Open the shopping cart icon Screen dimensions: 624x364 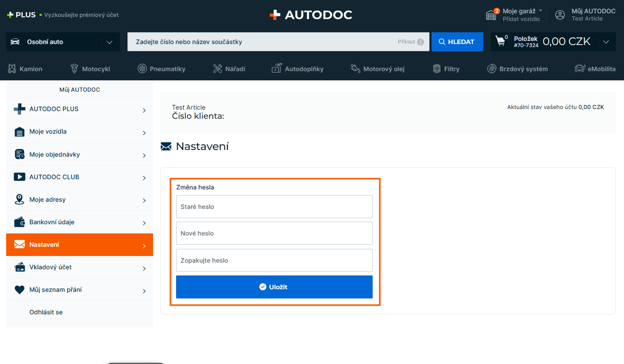click(501, 41)
